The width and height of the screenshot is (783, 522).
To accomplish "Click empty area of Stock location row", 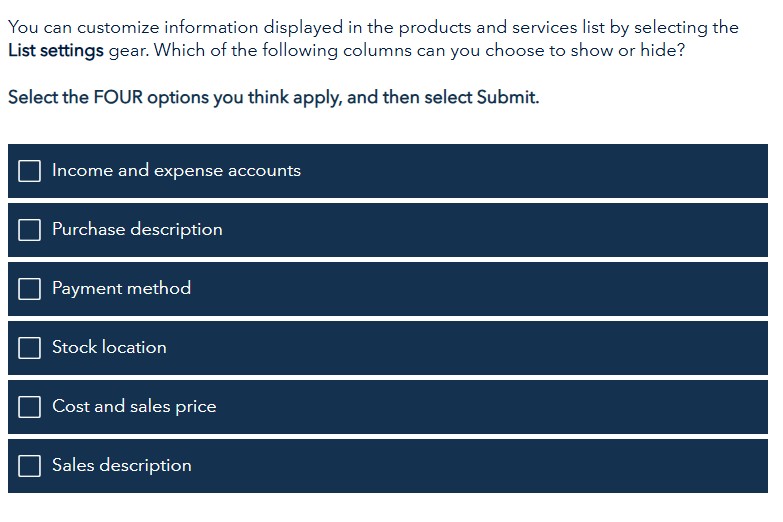I will (x=467, y=348).
